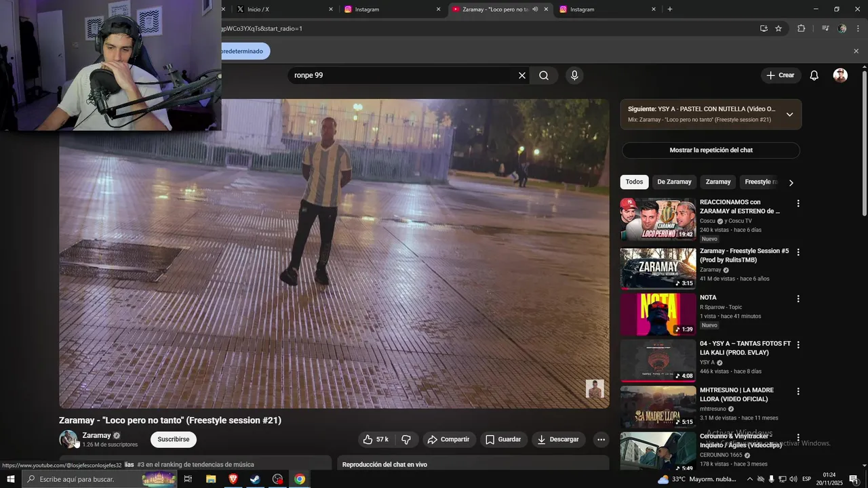Open a new browser tab
The image size is (868, 488).
(670, 9)
